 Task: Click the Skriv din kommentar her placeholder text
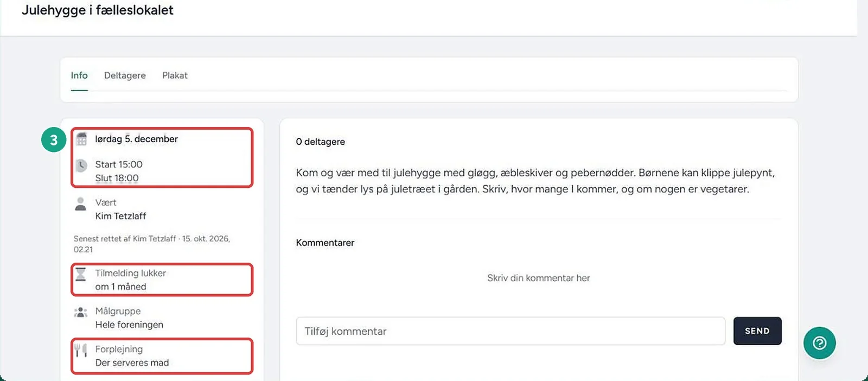[x=539, y=278]
